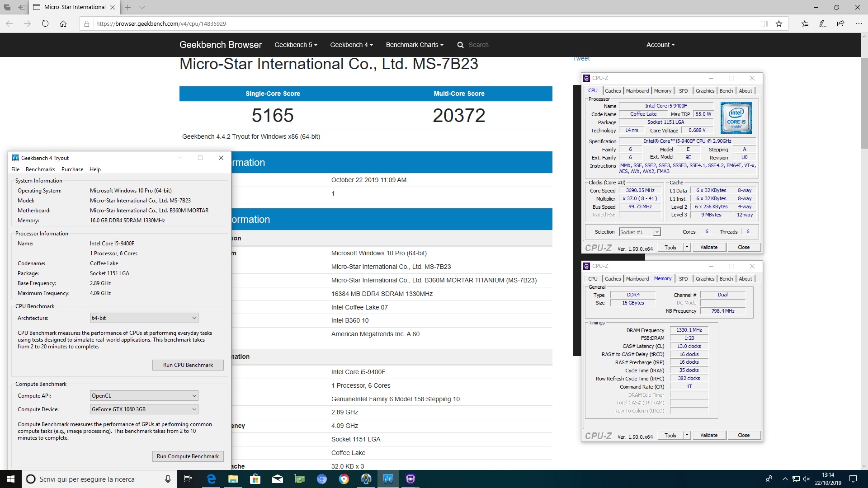The image size is (868, 488).
Task: Open Microsoft Store from the taskbar
Action: tap(255, 479)
